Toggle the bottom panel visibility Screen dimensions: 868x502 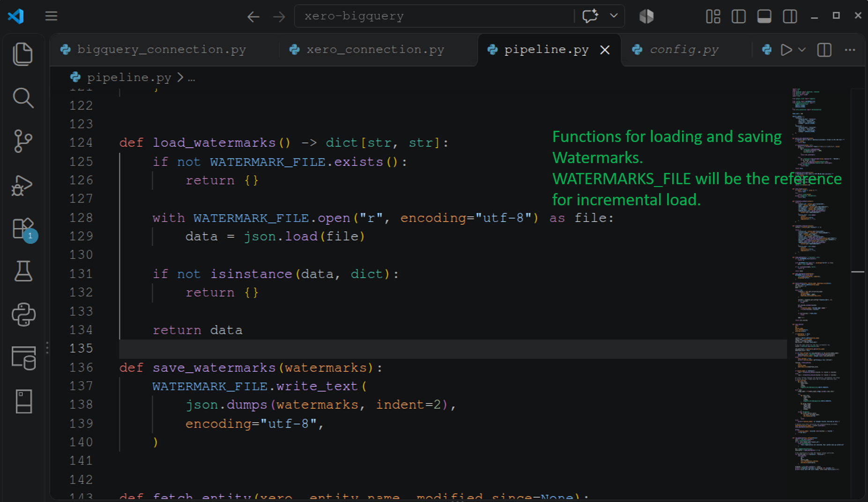[x=764, y=16]
